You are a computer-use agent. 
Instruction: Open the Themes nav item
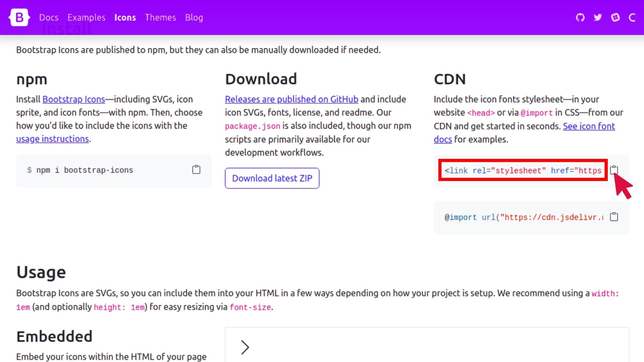(160, 17)
